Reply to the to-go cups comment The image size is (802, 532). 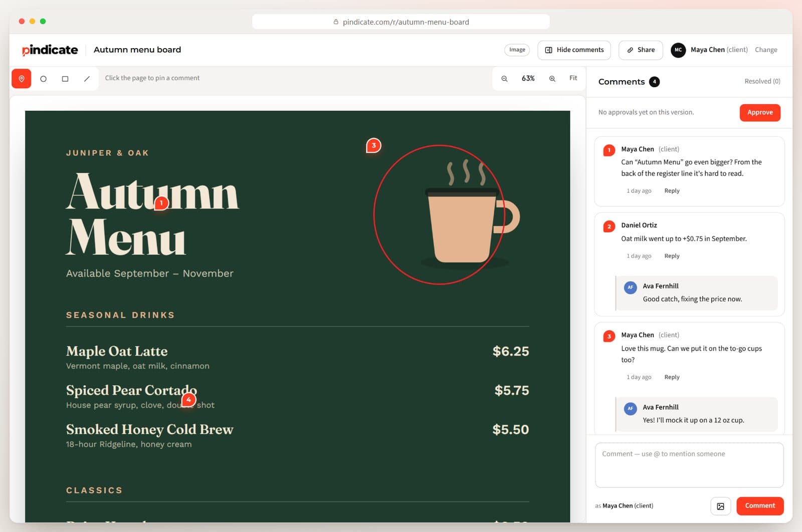pos(672,377)
